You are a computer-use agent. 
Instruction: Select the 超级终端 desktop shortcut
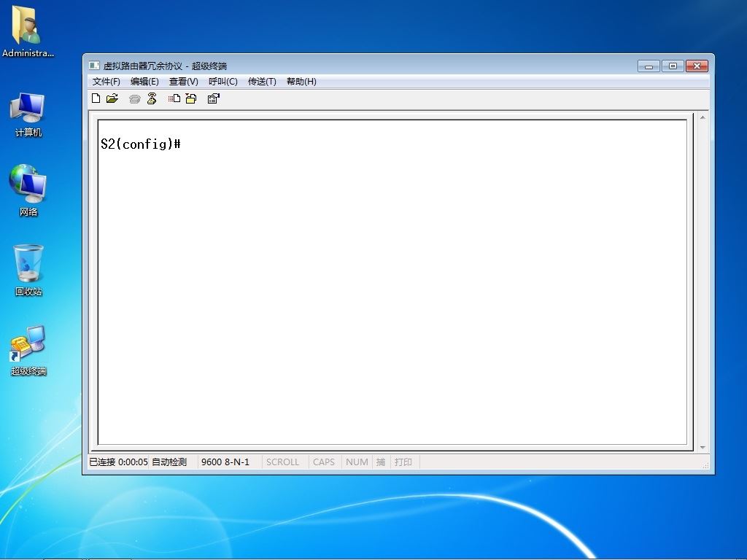pos(28,351)
